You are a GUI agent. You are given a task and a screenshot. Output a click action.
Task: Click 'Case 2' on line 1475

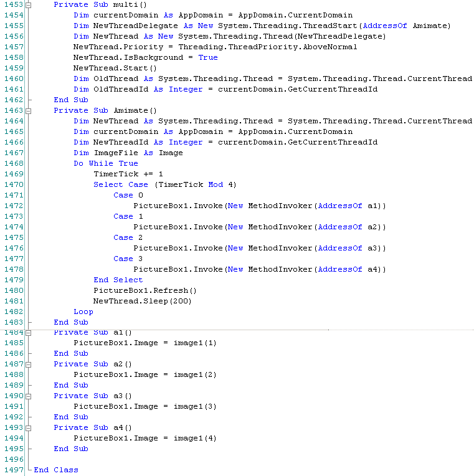click(128, 238)
